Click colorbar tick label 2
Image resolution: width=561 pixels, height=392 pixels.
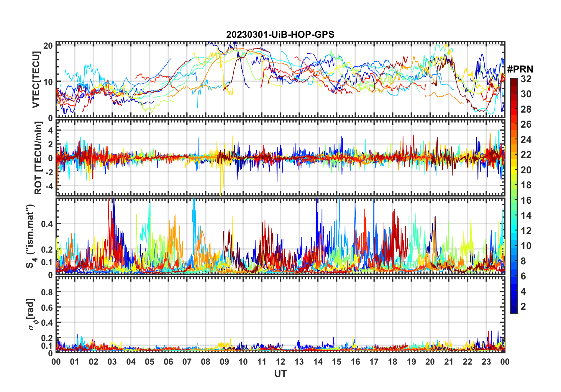tap(523, 307)
